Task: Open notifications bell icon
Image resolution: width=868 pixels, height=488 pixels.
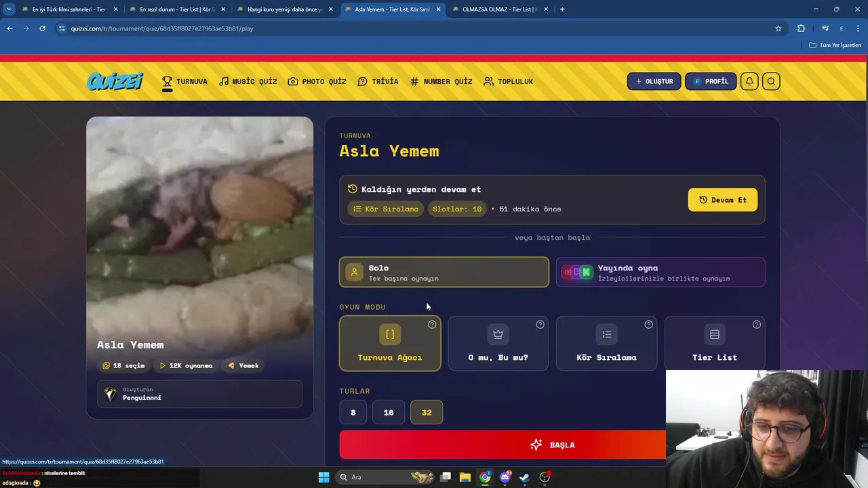Action: click(x=749, y=81)
